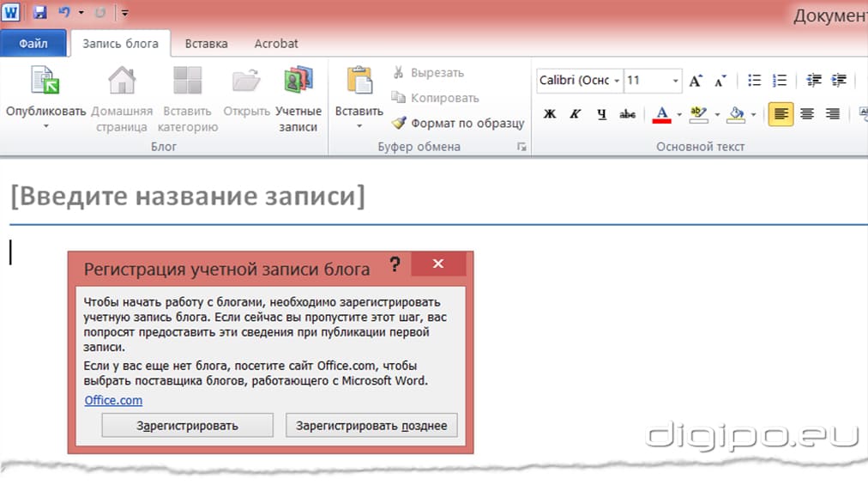Click Копировать copy command

click(435, 98)
